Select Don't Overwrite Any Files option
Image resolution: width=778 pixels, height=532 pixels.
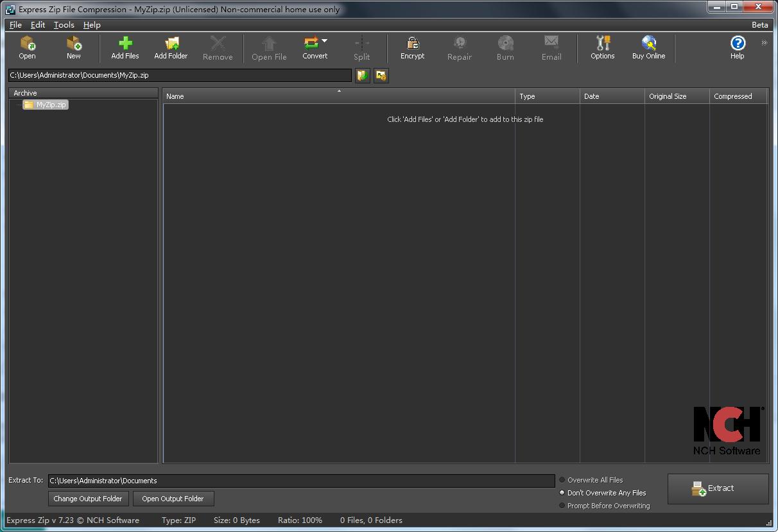(x=562, y=493)
